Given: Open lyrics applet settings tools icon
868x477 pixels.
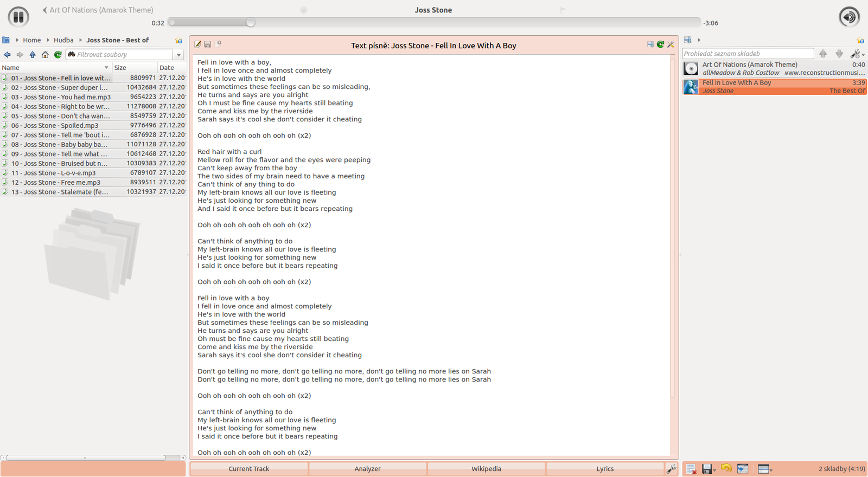Looking at the screenshot, I should [x=671, y=44].
